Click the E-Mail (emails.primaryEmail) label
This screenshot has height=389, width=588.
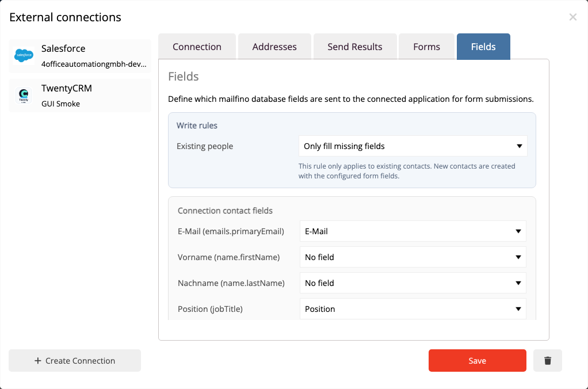pos(231,231)
